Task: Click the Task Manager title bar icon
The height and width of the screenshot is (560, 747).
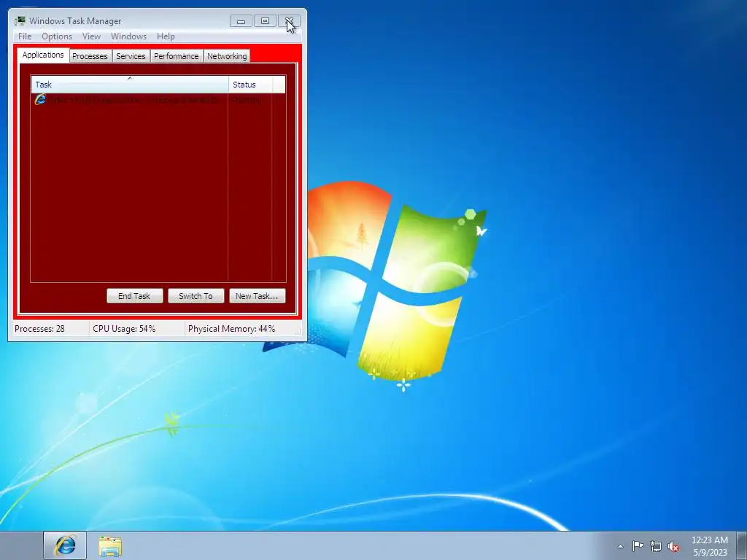Action: tap(20, 21)
